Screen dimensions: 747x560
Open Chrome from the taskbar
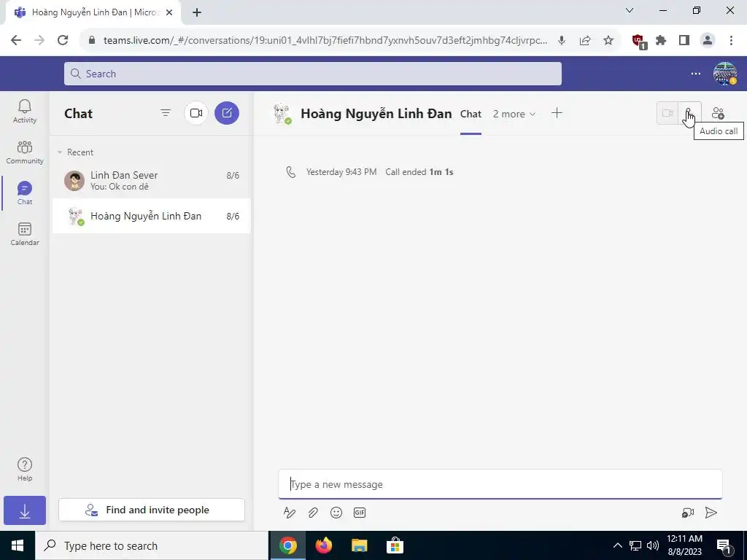click(x=287, y=545)
